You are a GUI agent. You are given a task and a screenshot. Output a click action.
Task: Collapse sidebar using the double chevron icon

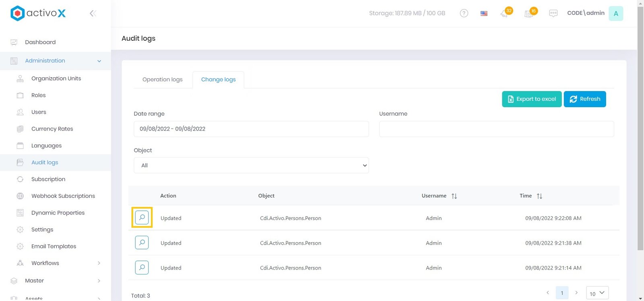click(93, 13)
